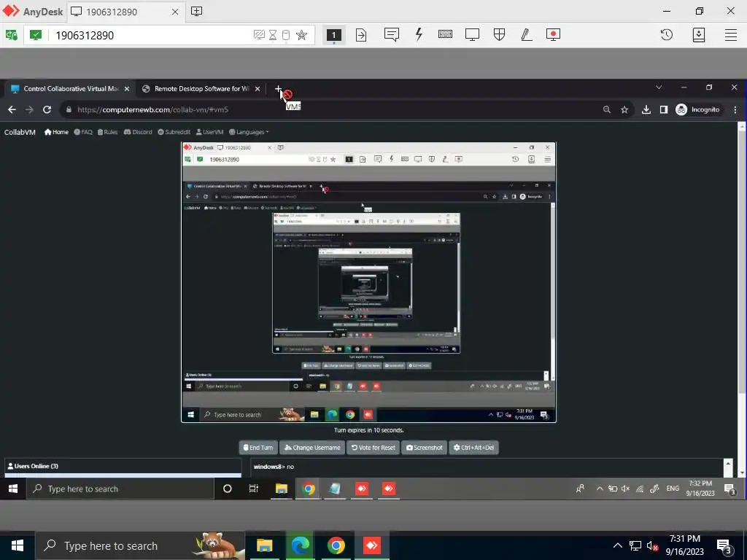747x560 pixels.
Task: Click the Ctrl+Alt+Del button
Action: pyautogui.click(x=473, y=448)
